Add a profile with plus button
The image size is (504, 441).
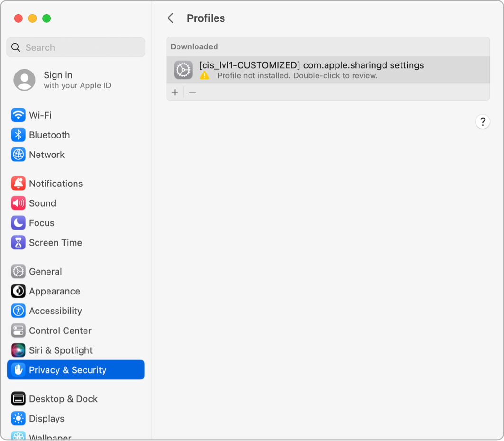pos(175,92)
